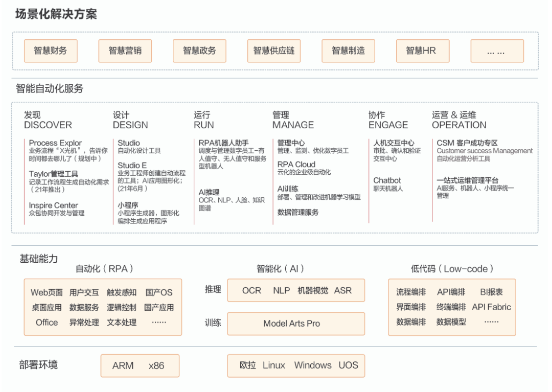Open the 智慧政务 solution box

(x=199, y=51)
